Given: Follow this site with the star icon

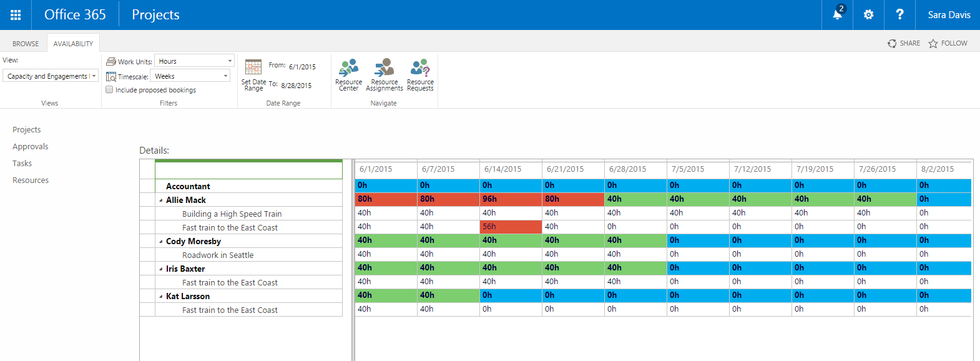Looking at the screenshot, I should [x=948, y=43].
